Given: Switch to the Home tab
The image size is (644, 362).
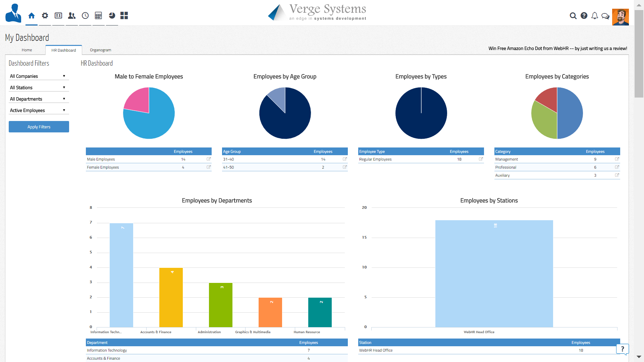Looking at the screenshot, I should coord(27,50).
